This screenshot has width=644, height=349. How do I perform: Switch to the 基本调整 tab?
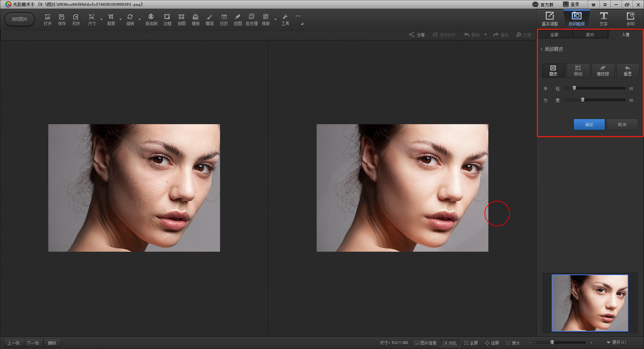(x=550, y=19)
